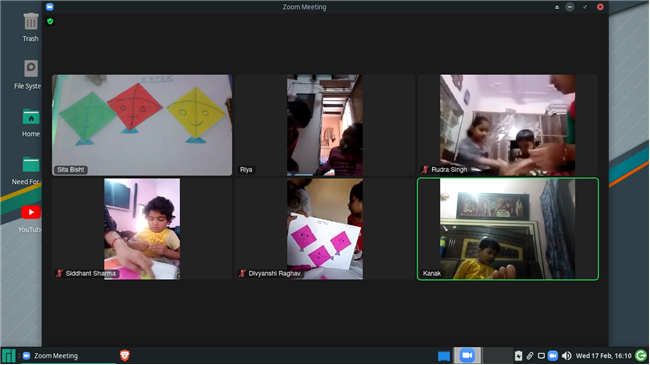650x365 pixels.
Task: Click the paperclip clipboard tray icon
Action: [x=530, y=356]
